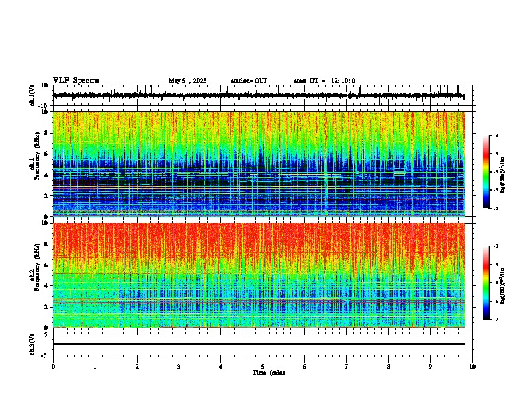Click the ch.2 color scale '-5' label
The width and height of the screenshot is (532, 411).
click(496, 283)
